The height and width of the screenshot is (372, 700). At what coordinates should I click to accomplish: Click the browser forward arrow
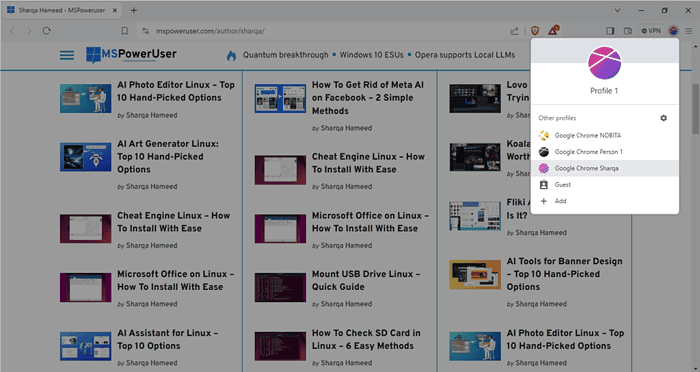pyautogui.click(x=29, y=31)
